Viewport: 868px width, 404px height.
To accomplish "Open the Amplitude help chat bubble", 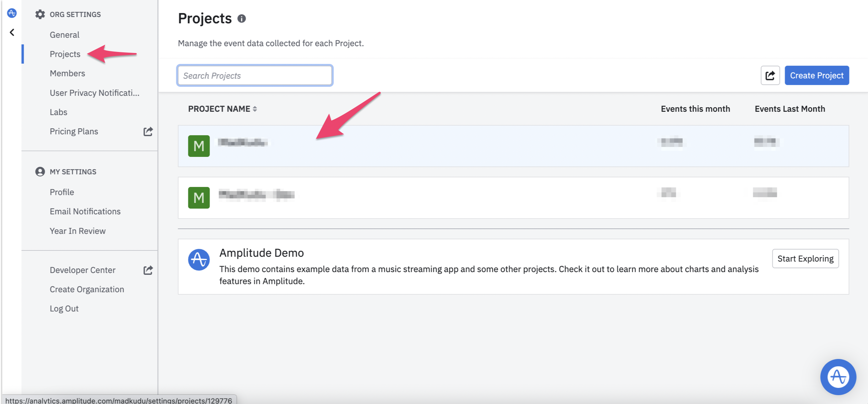I will 838,377.
